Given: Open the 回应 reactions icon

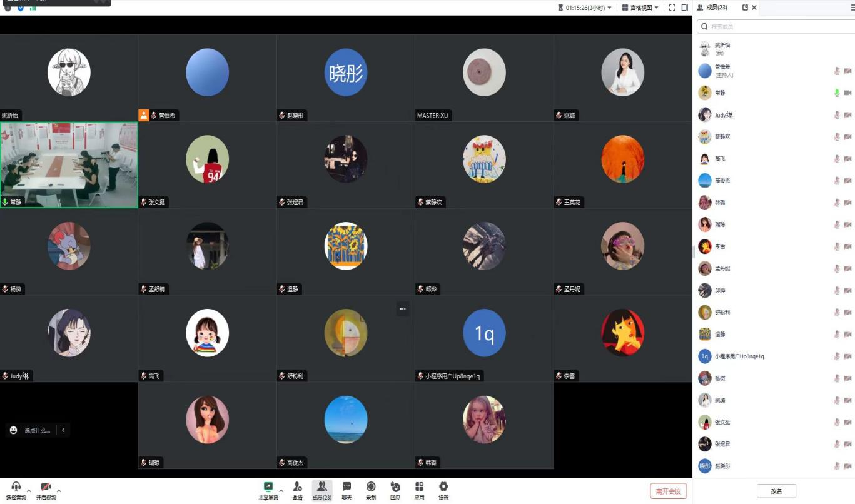Looking at the screenshot, I should (395, 487).
